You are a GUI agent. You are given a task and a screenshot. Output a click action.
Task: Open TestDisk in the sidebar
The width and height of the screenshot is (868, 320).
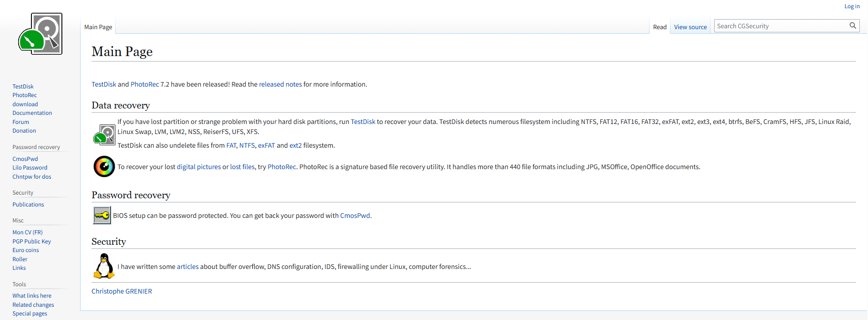(23, 86)
